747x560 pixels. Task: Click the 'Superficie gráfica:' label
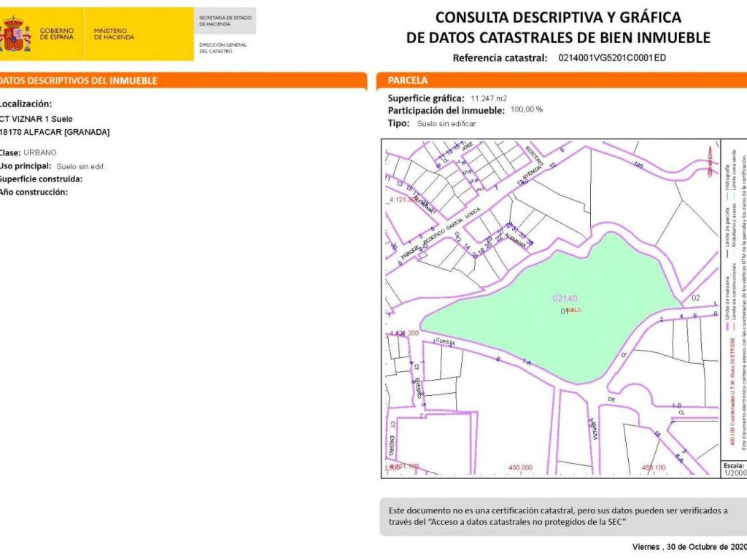tap(426, 98)
